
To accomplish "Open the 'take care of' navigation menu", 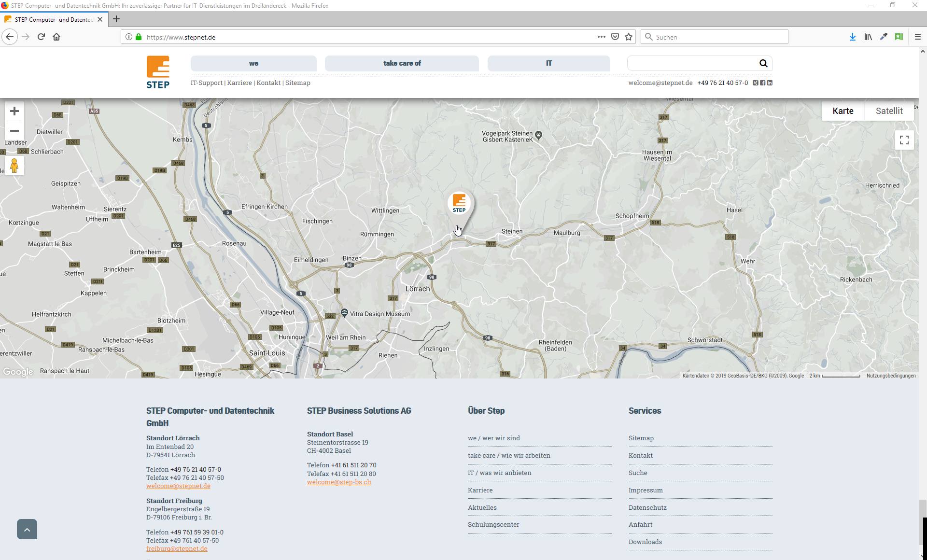I will pos(402,63).
